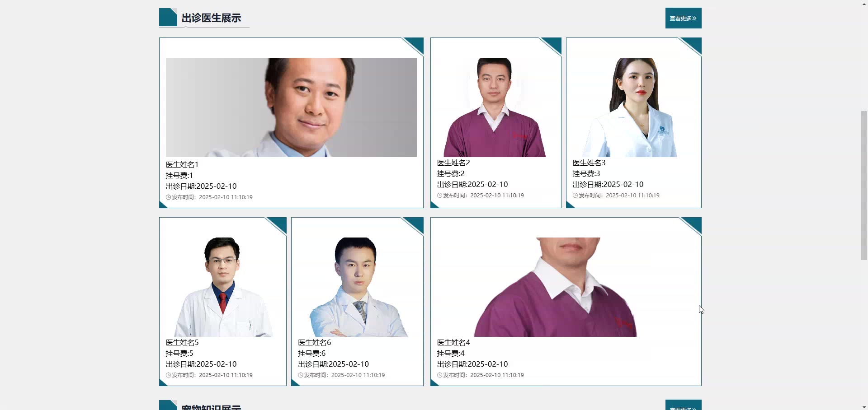Click the teal corner ribbon on 医生姓名4 card
Image resolution: width=868 pixels, height=410 pixels.
click(692, 225)
